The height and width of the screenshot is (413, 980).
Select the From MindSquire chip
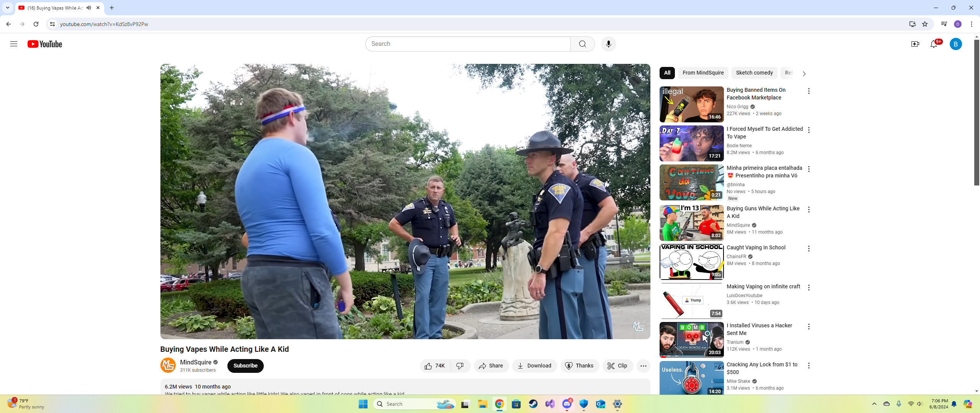tap(703, 73)
